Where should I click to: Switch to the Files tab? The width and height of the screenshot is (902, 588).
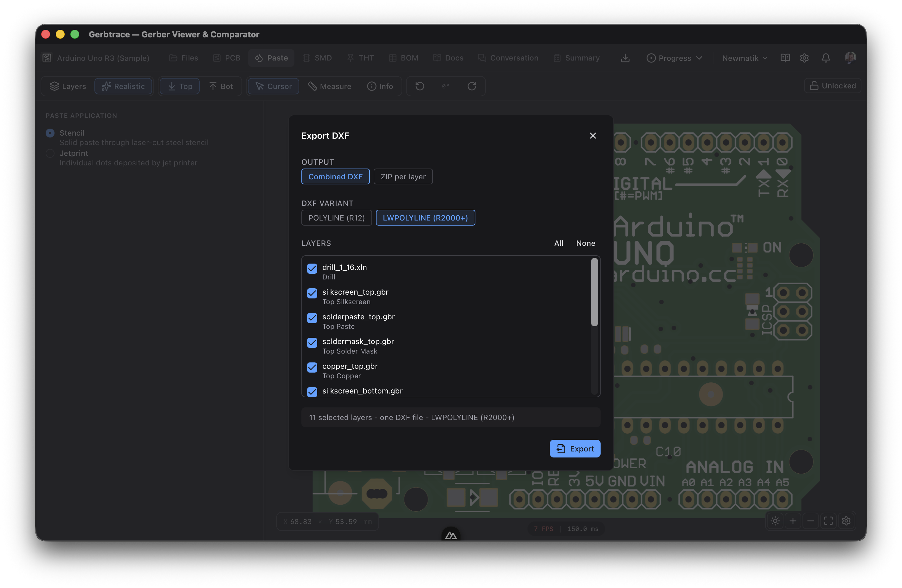tap(184, 58)
